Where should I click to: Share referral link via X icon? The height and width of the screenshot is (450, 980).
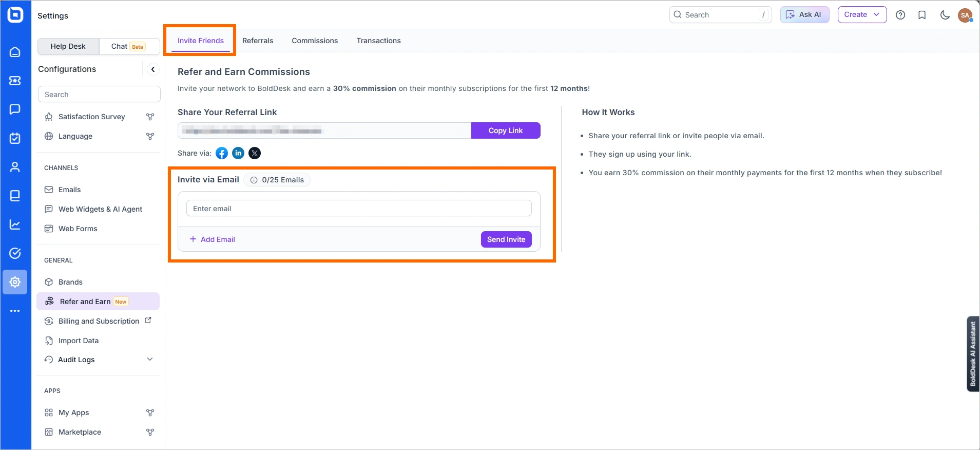(x=255, y=153)
